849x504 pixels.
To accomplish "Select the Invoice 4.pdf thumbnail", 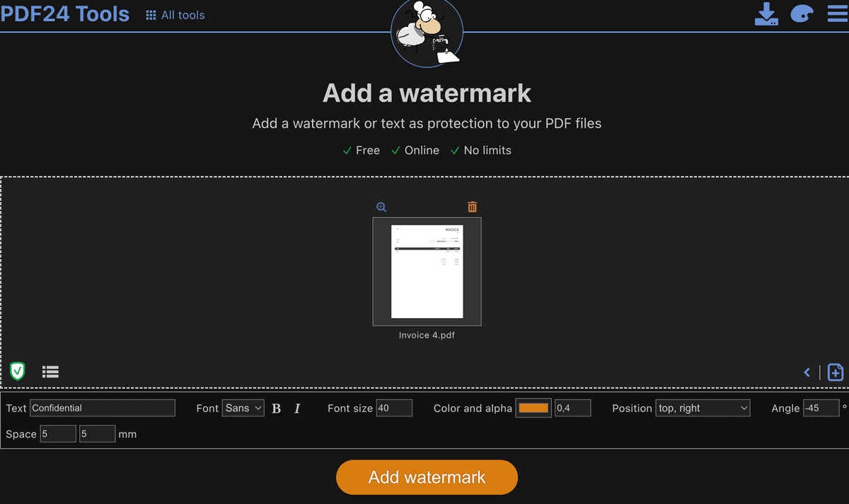I will (x=427, y=272).
